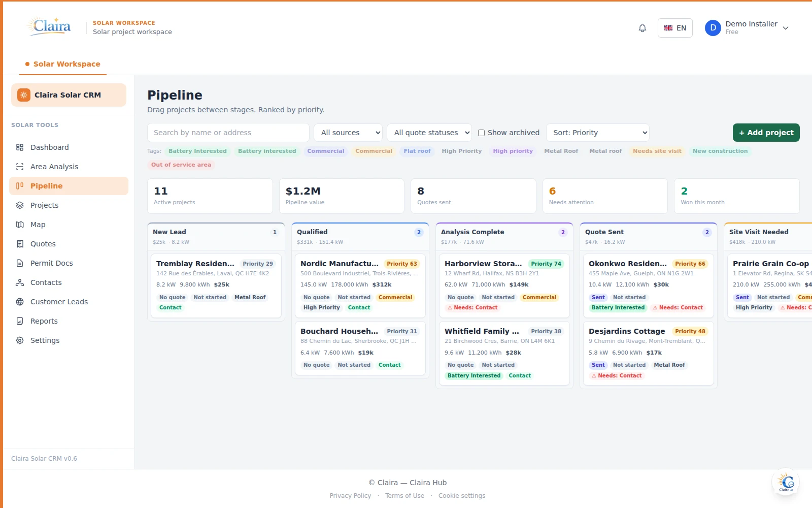Click the Permit Docs file icon

click(20, 263)
